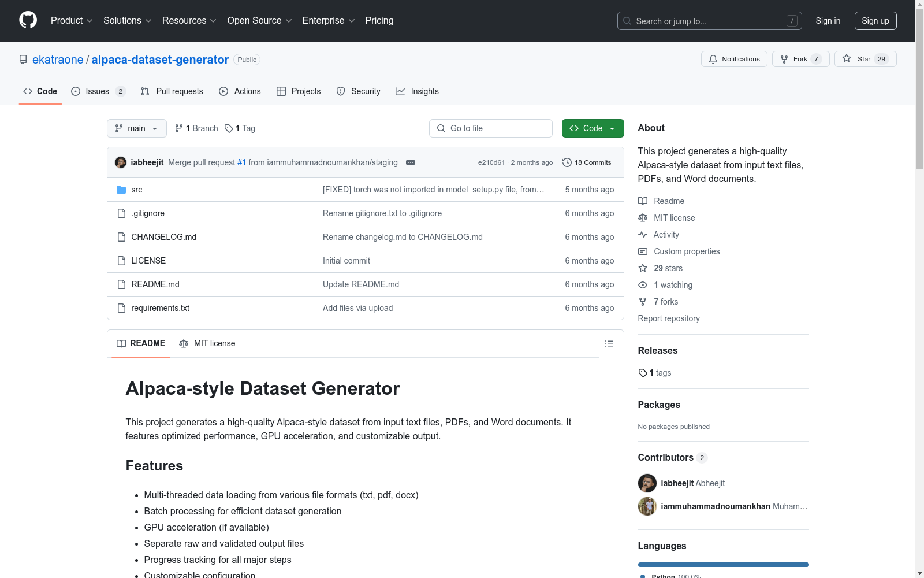Open the Projects tab

(x=299, y=91)
